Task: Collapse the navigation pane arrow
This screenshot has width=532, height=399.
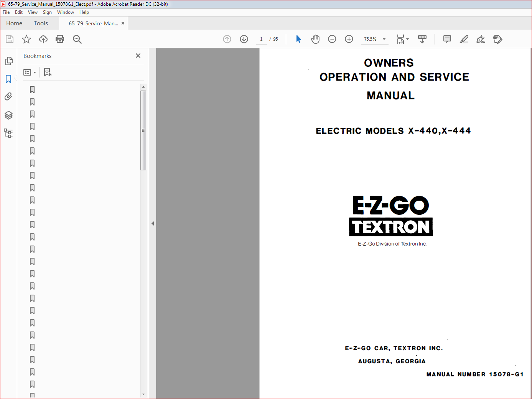Action: 153,223
